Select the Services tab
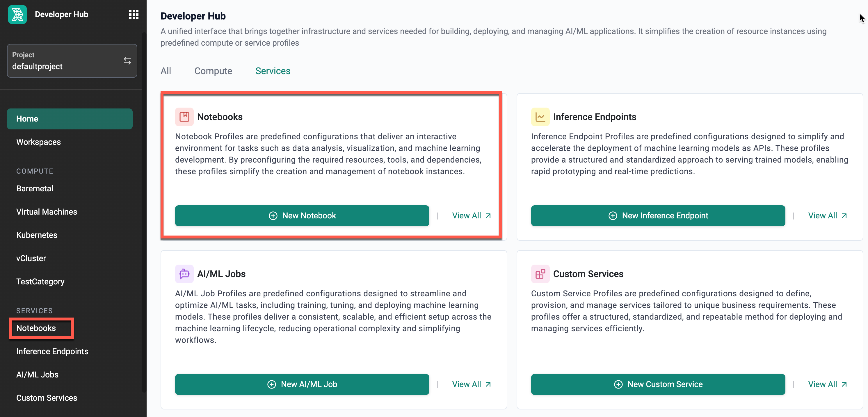 tap(273, 71)
